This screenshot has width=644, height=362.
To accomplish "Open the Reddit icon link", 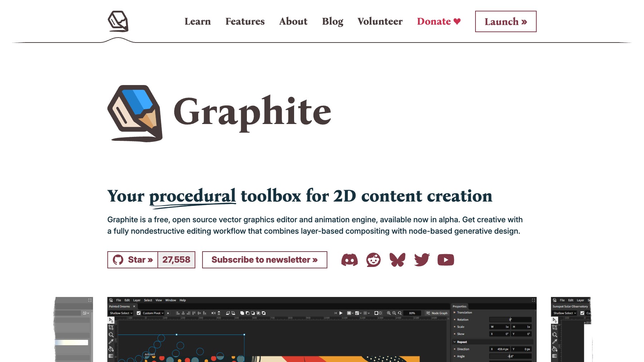I will pos(374,260).
